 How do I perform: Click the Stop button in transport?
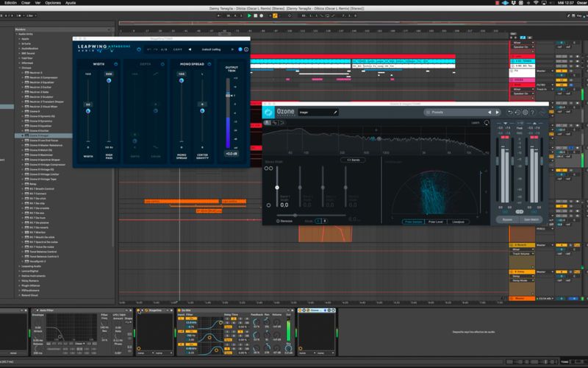point(255,15)
